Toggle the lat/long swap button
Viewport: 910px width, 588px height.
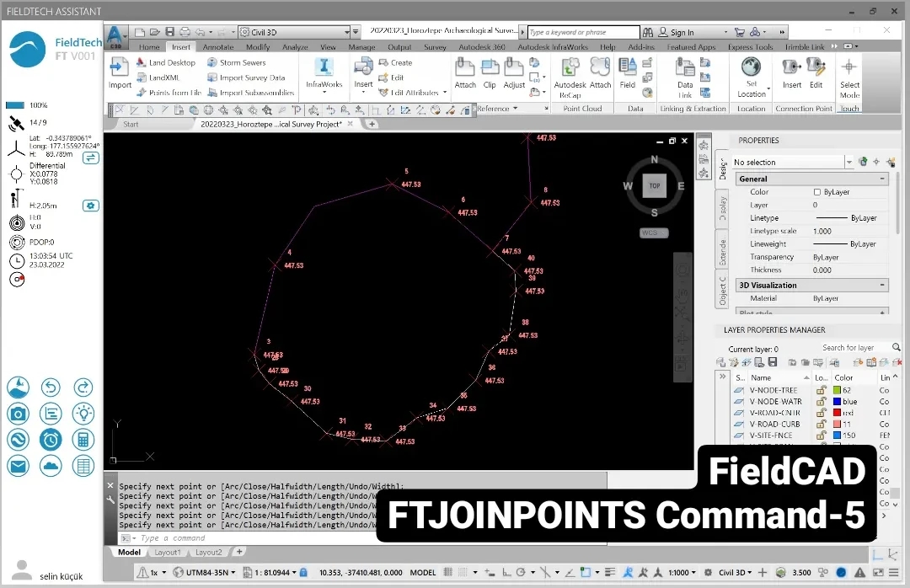(x=90, y=158)
